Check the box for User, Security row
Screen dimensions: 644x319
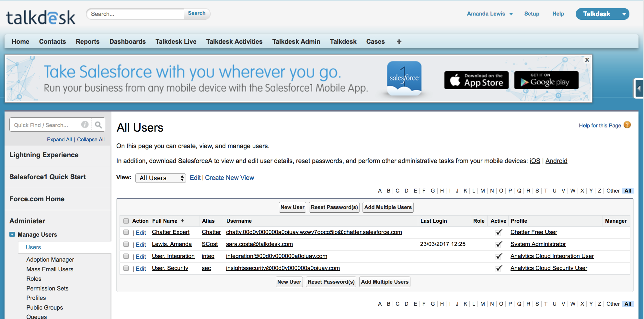[x=126, y=268]
